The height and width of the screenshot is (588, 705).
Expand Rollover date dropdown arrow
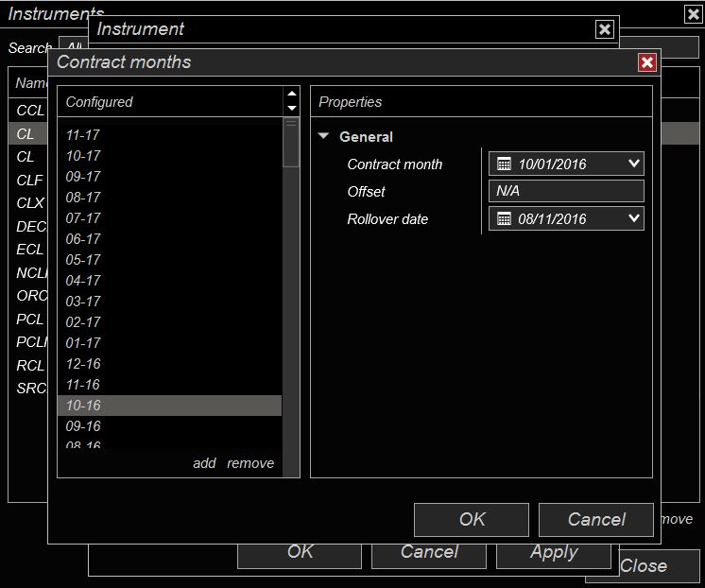pyautogui.click(x=634, y=218)
